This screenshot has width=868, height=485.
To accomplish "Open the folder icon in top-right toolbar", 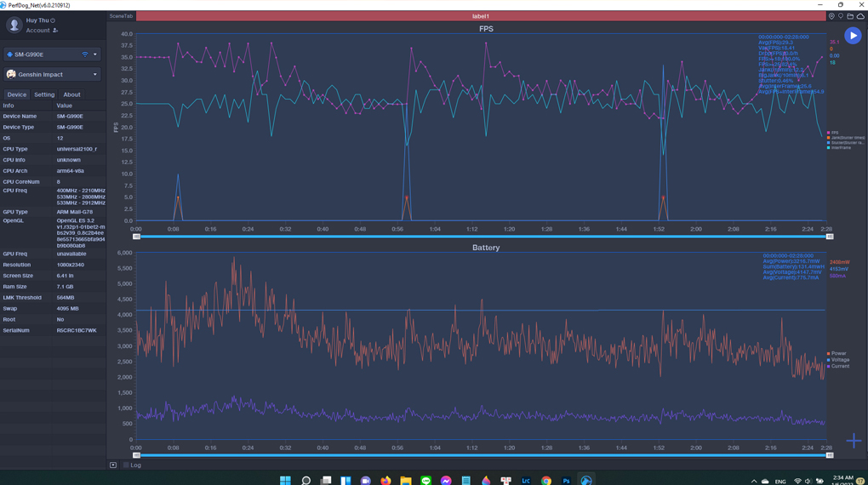I will coord(850,16).
